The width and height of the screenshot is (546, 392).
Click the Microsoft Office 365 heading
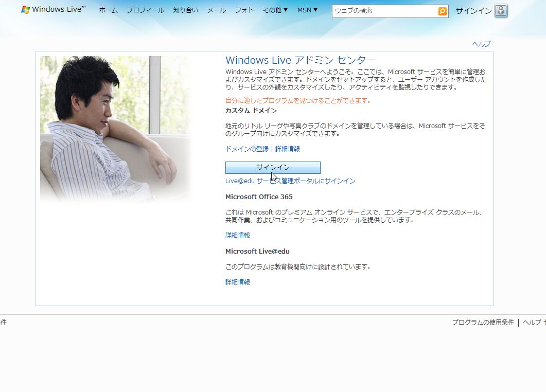[259, 197]
